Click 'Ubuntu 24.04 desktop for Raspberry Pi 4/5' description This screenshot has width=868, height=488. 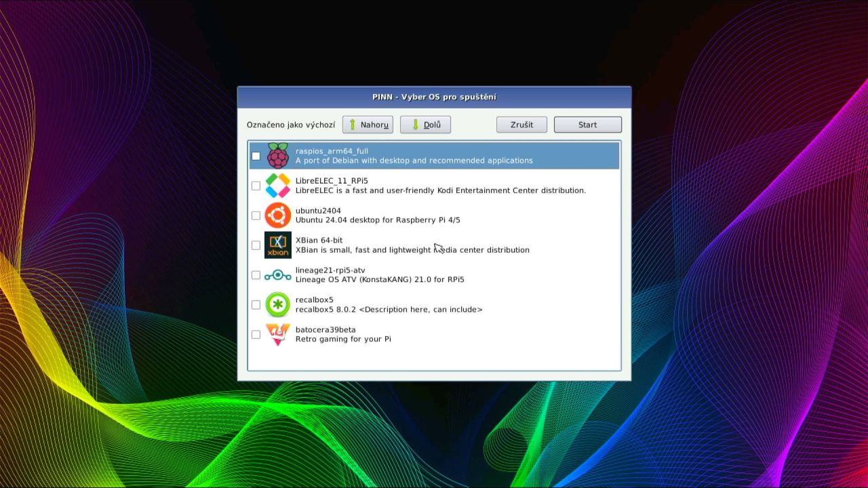[x=378, y=220]
